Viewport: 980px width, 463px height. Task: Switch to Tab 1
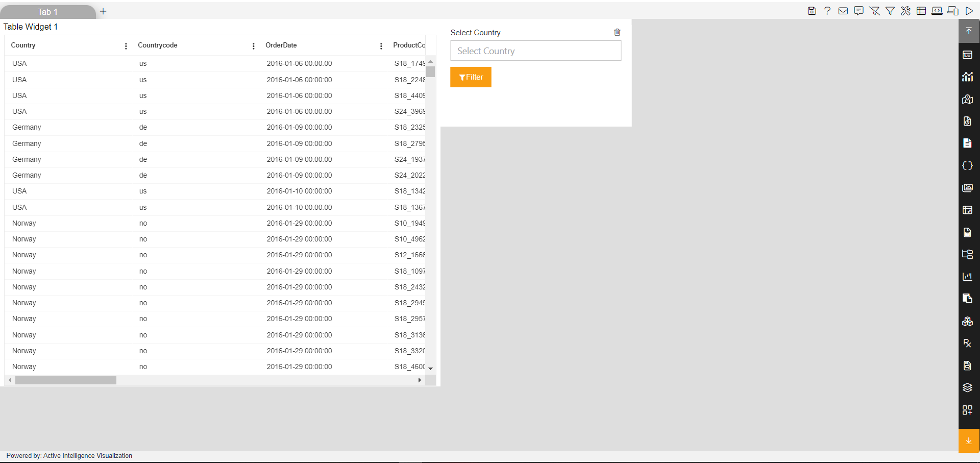point(47,12)
